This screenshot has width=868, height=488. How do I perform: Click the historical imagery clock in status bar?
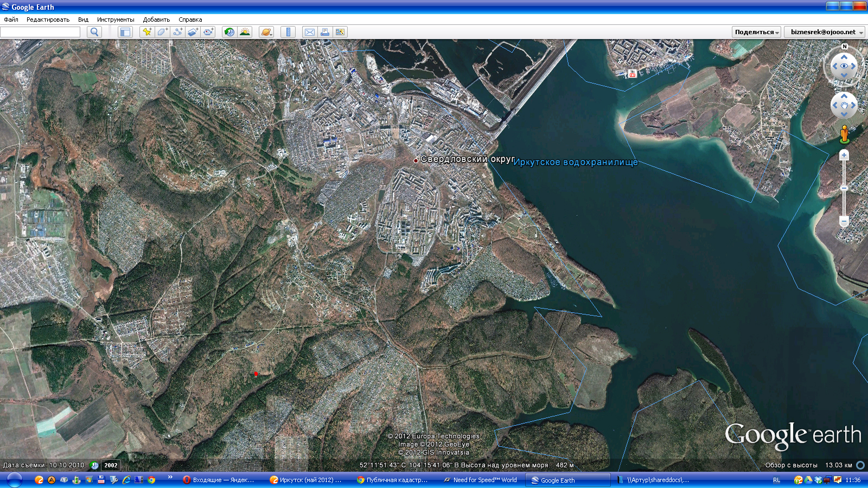coord(94,465)
